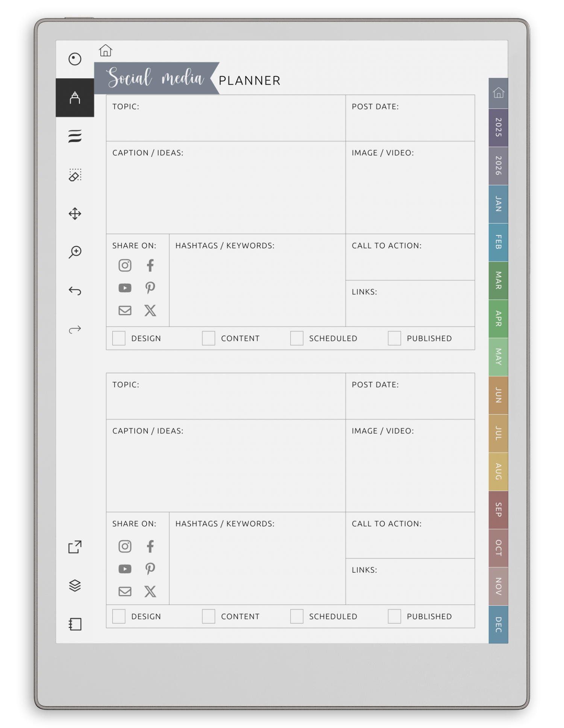The height and width of the screenshot is (728, 564).
Task: Open the notebook pages icon
Action: click(x=75, y=624)
